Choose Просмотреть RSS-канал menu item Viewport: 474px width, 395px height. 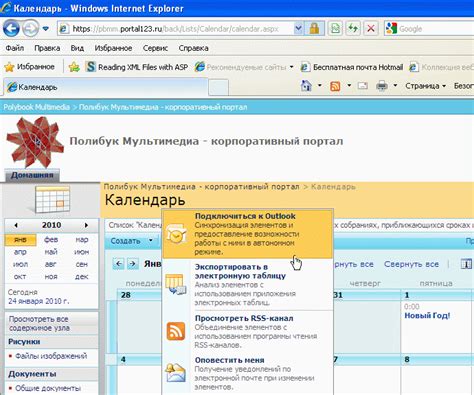(x=247, y=331)
